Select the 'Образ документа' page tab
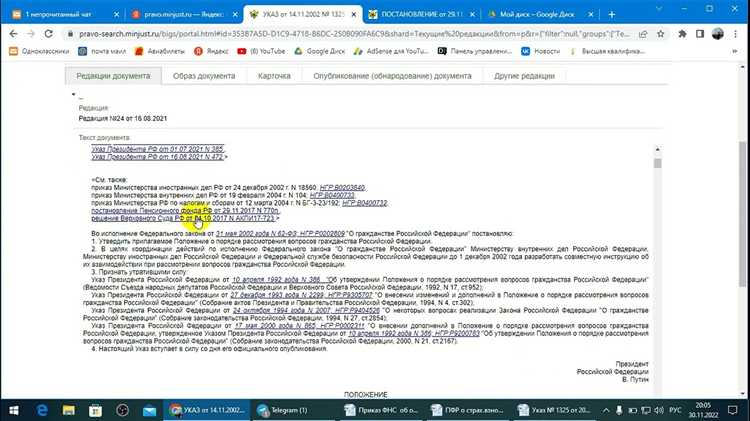This screenshot has width=750, height=421. click(204, 76)
